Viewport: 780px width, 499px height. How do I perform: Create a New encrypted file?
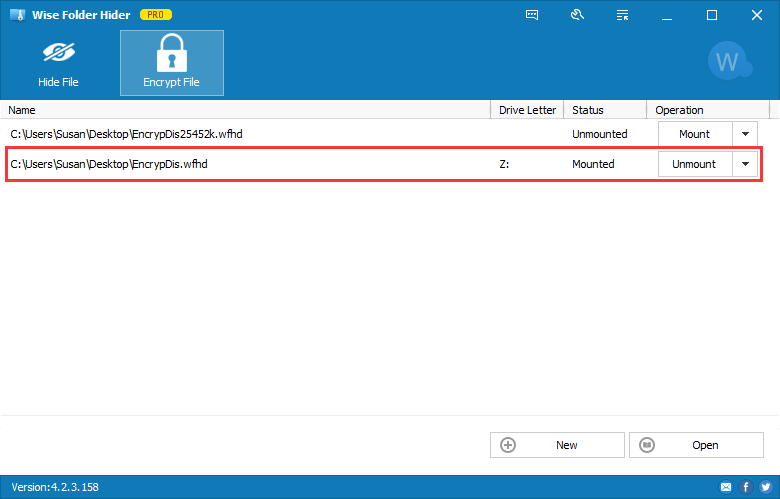(557, 445)
